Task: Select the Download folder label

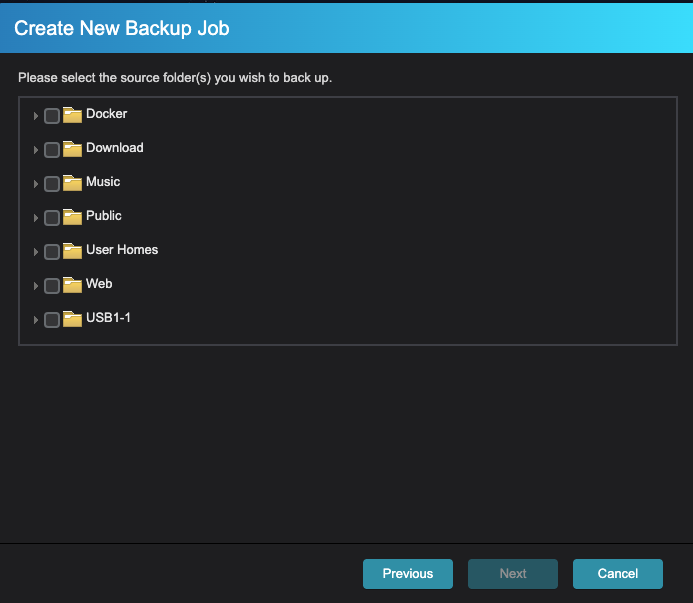Action: [114, 148]
